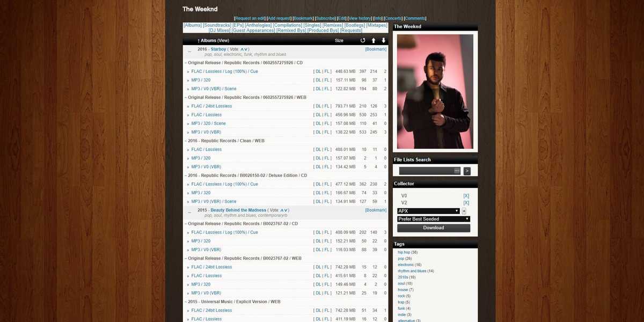Collapse the 2016 Deluxe Edition CD group
The height and width of the screenshot is (322, 644).
(186, 175)
